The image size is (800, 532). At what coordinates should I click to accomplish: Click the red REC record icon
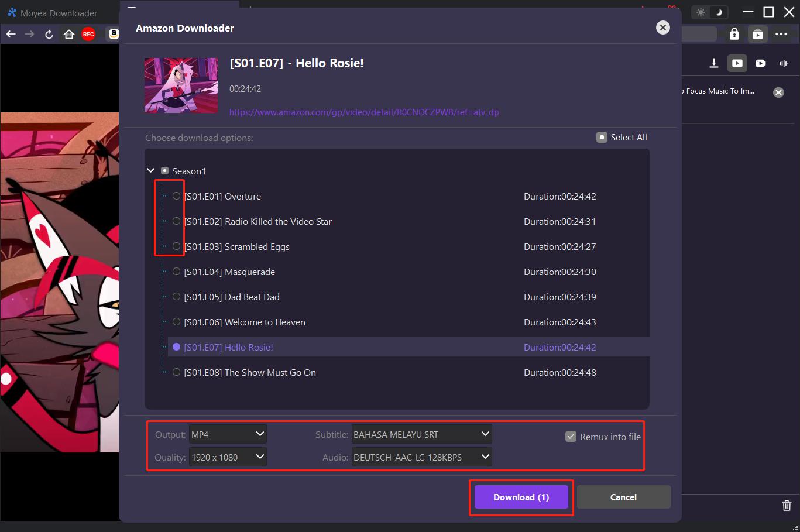(88, 35)
